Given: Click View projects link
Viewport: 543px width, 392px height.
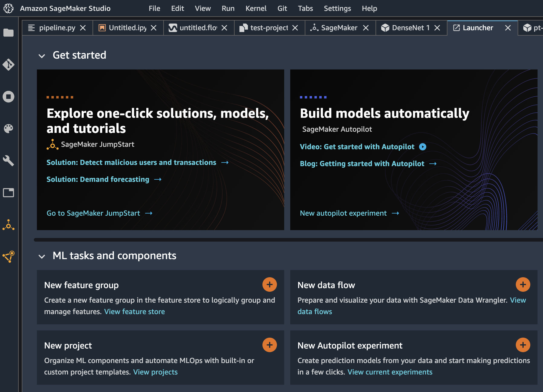Looking at the screenshot, I should (155, 372).
